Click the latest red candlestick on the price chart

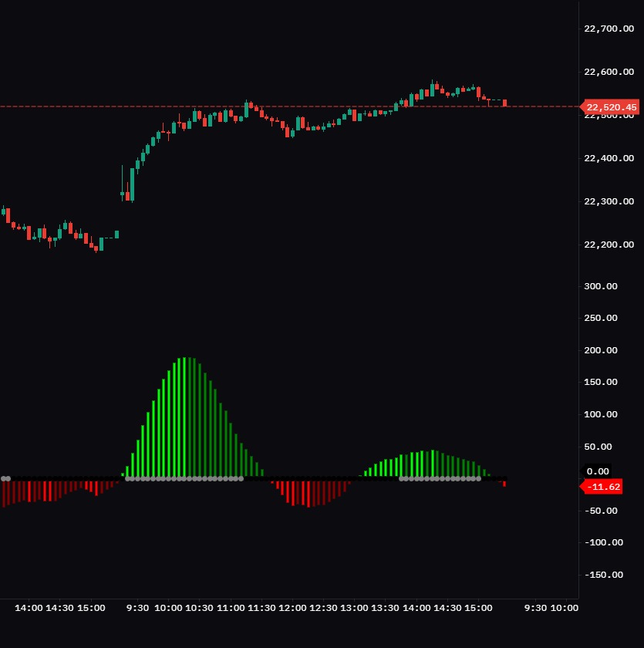click(x=505, y=103)
